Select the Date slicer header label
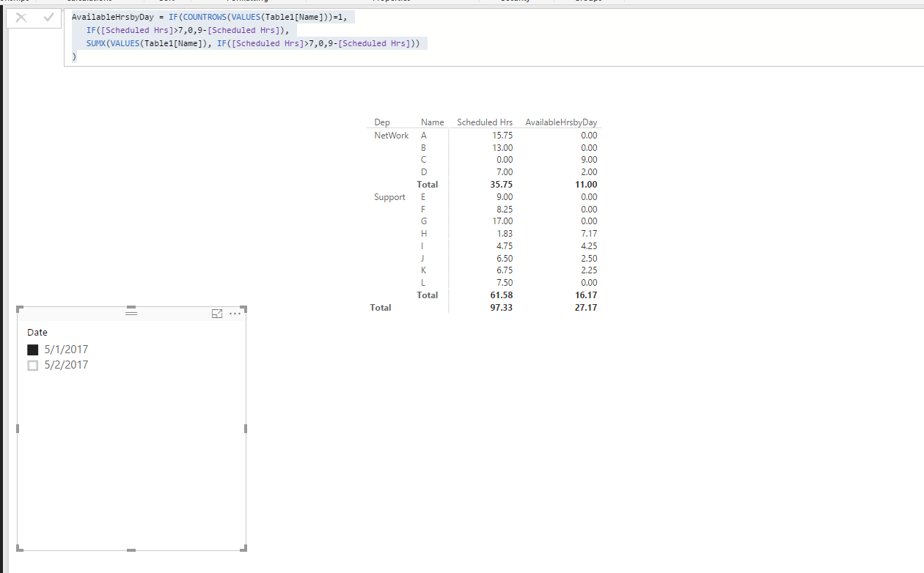This screenshot has width=924, height=573. [37, 333]
